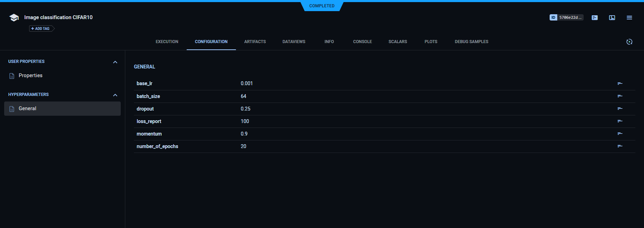The height and width of the screenshot is (228, 644).
Task: Open the hamburger actions menu
Action: click(x=629, y=18)
